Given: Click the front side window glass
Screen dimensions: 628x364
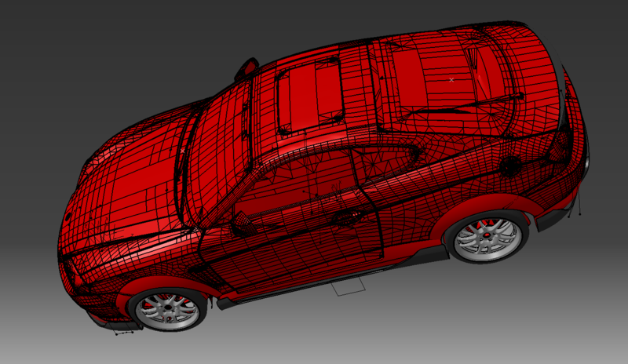Looking at the screenshot, I should tap(290, 187).
